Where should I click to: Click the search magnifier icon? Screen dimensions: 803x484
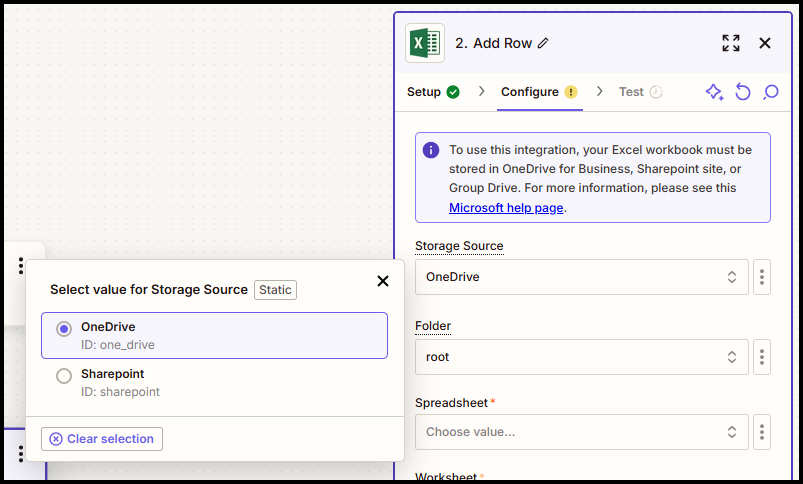[771, 92]
